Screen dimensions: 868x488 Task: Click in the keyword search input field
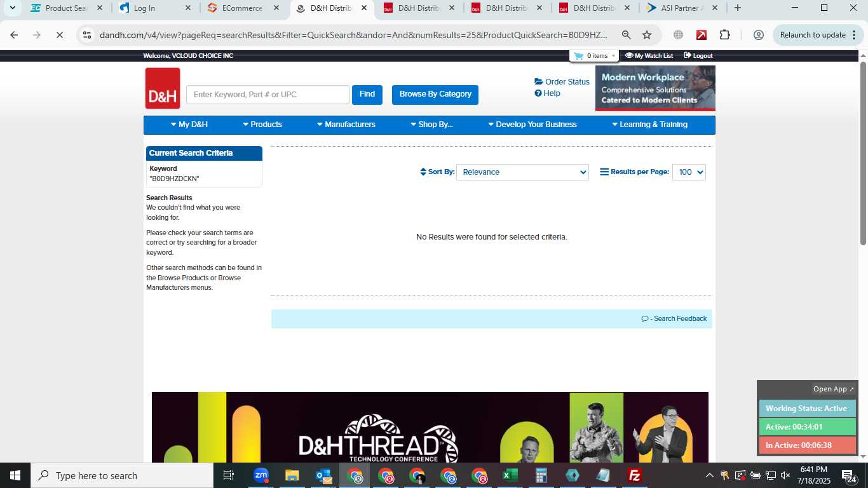point(268,95)
